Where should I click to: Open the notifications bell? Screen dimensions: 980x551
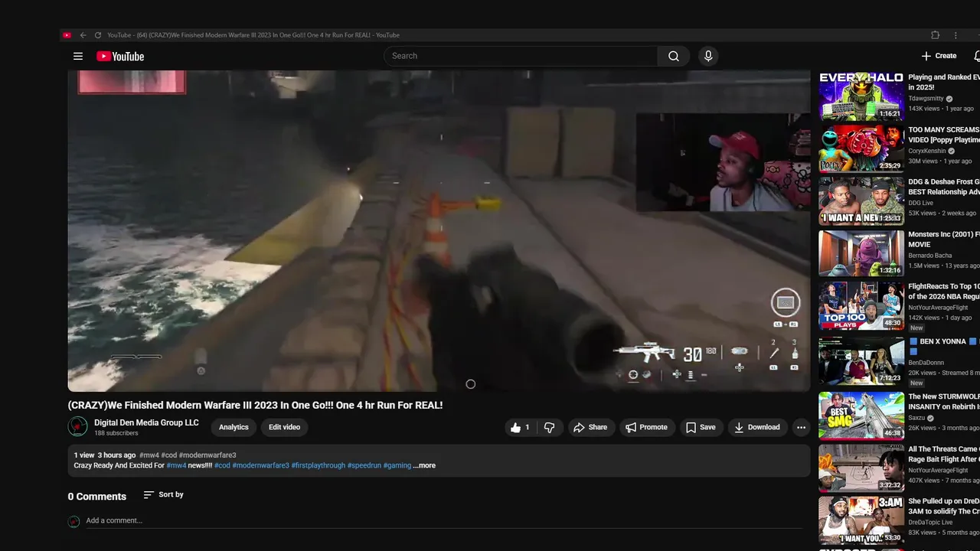click(x=977, y=56)
